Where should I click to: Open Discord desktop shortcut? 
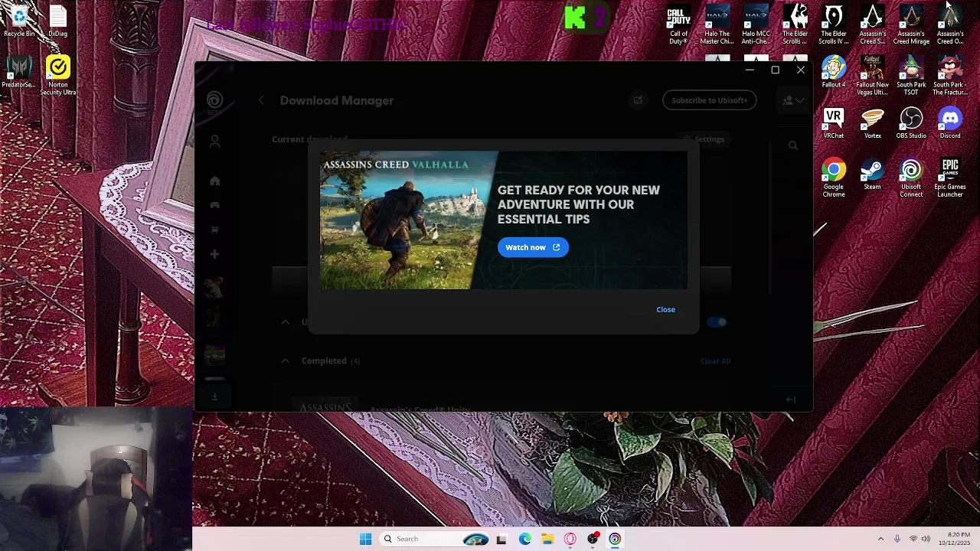950,123
